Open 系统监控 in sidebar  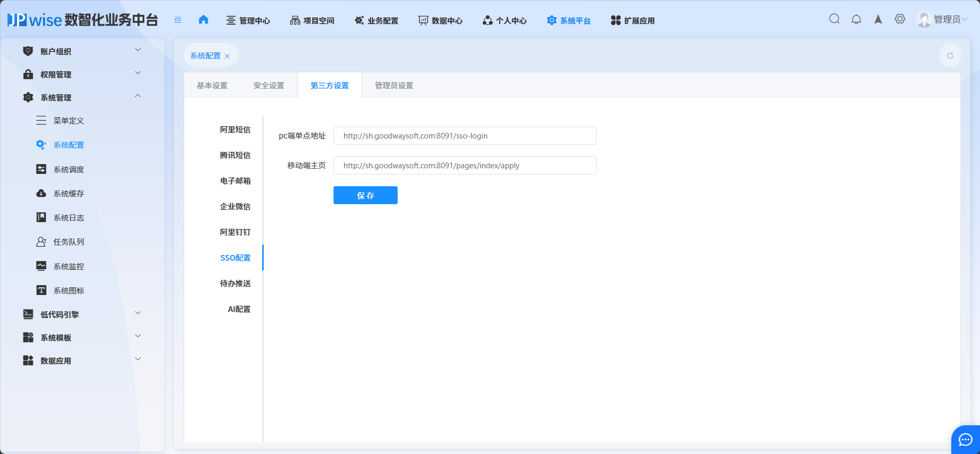69,266
